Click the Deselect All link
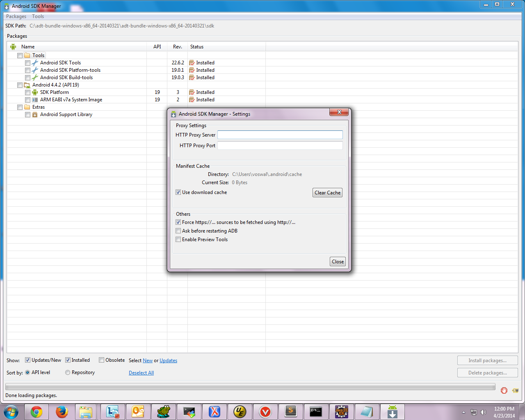The image size is (525, 420). 141,373
